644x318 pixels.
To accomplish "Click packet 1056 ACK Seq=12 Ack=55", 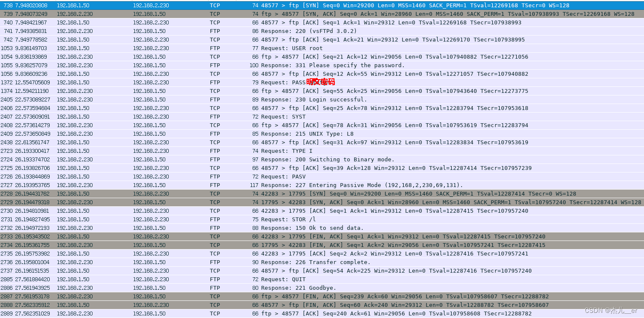I will tap(322, 74).
